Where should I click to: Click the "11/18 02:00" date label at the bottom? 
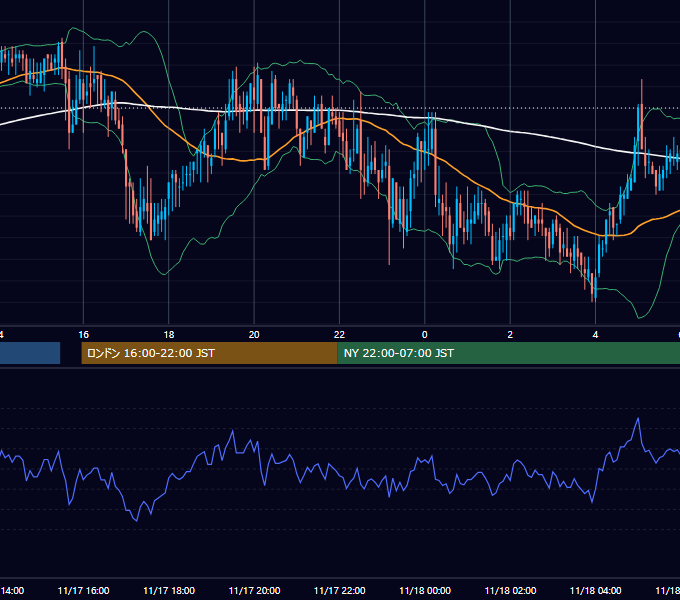tap(510, 590)
